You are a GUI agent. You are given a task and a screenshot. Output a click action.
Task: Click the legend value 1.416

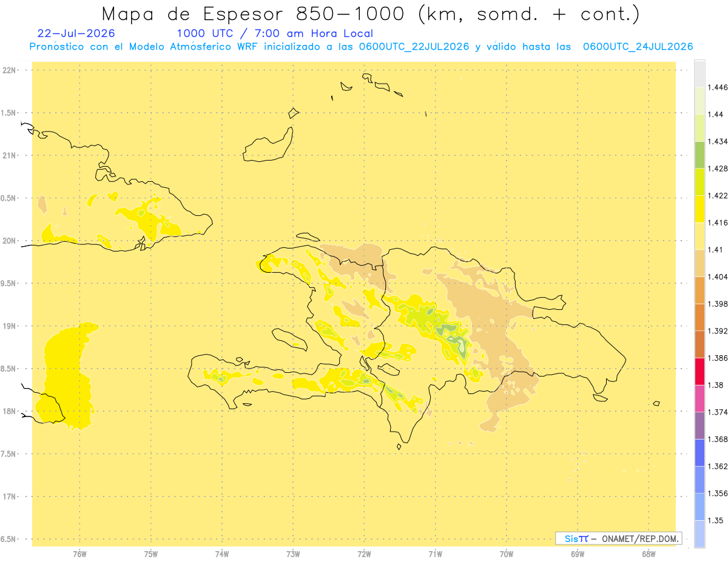(718, 222)
